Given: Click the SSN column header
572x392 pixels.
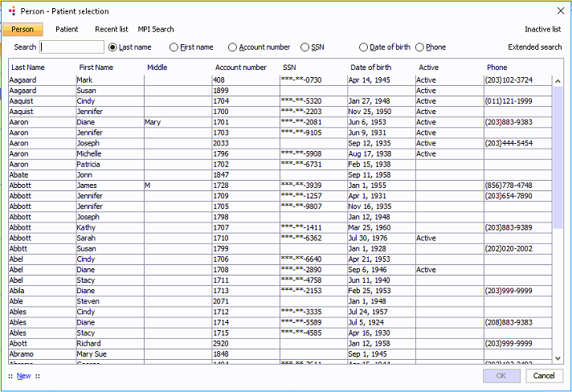Looking at the screenshot, I should 289,67.
